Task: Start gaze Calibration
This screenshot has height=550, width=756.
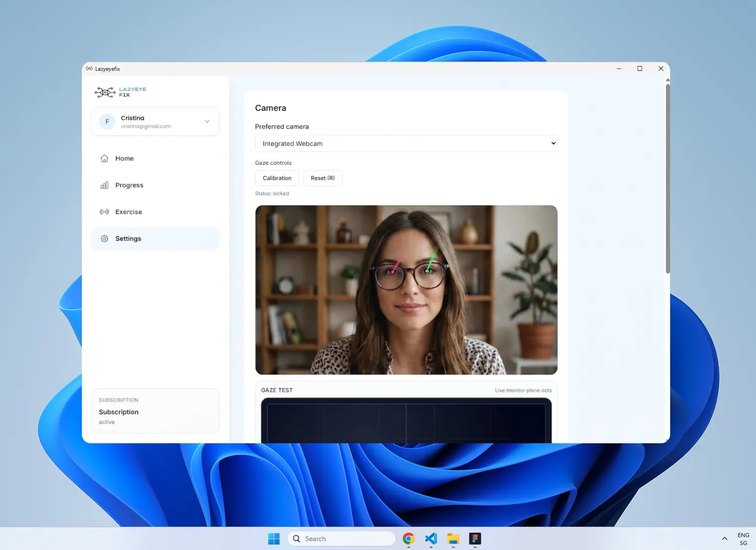Action: click(276, 178)
